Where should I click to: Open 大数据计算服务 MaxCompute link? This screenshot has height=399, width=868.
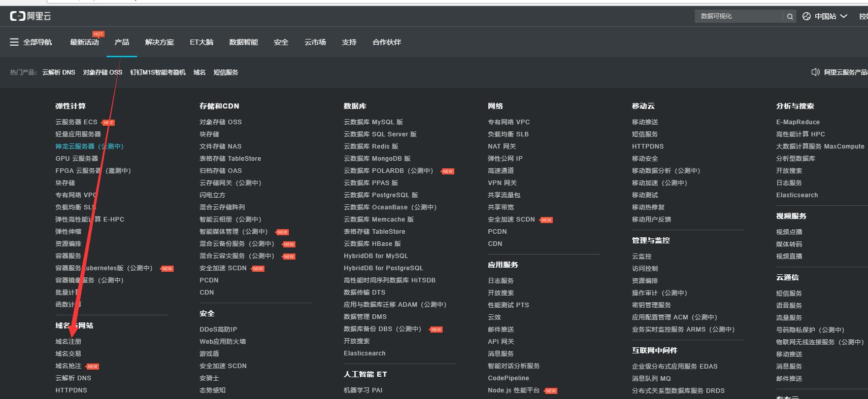click(x=820, y=147)
